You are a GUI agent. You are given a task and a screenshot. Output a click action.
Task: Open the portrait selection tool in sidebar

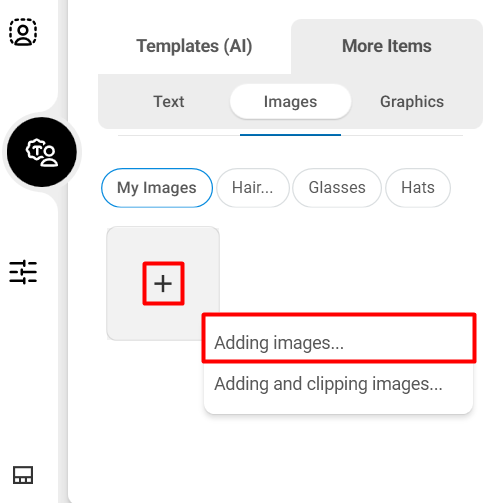point(23,32)
